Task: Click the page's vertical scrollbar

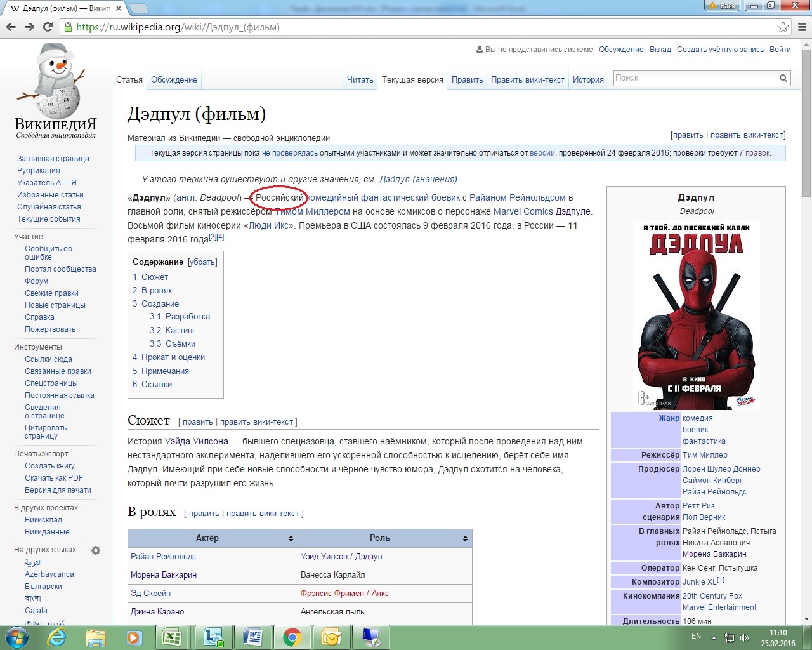Action: pos(806,317)
